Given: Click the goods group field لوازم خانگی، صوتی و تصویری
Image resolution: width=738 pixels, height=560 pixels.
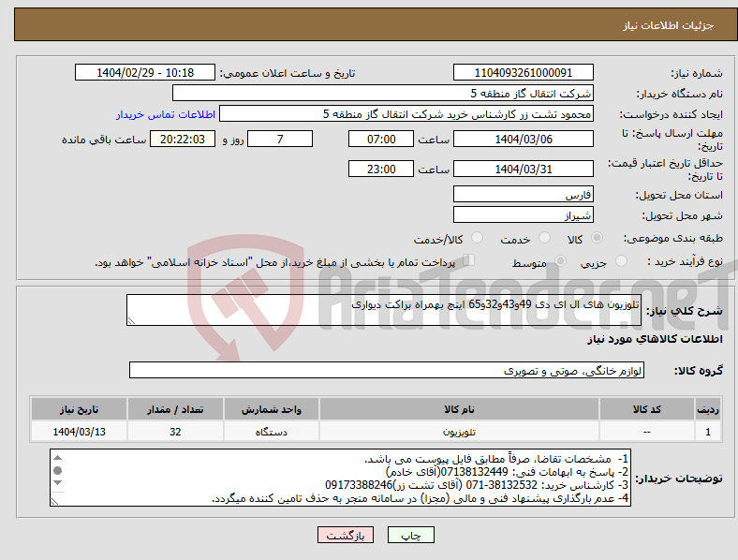Looking at the screenshot, I should 387,370.
